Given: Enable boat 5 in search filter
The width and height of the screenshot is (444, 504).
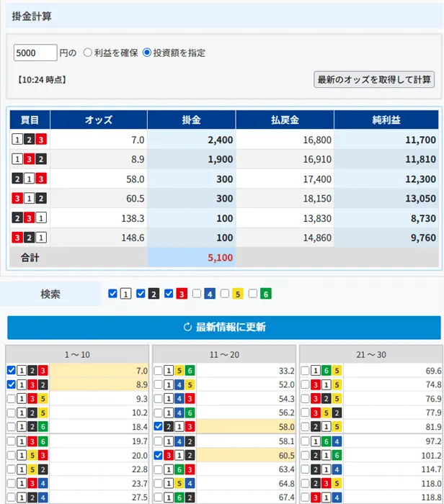Looking at the screenshot, I should (225, 294).
